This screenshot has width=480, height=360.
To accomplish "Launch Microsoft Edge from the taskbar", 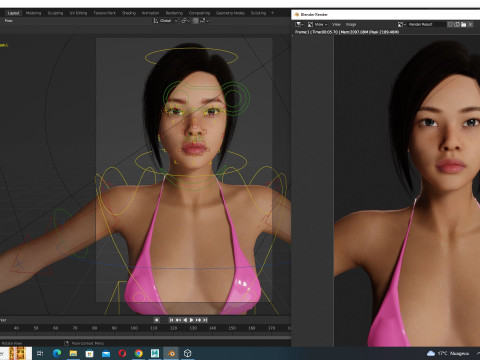I will (x=57, y=353).
